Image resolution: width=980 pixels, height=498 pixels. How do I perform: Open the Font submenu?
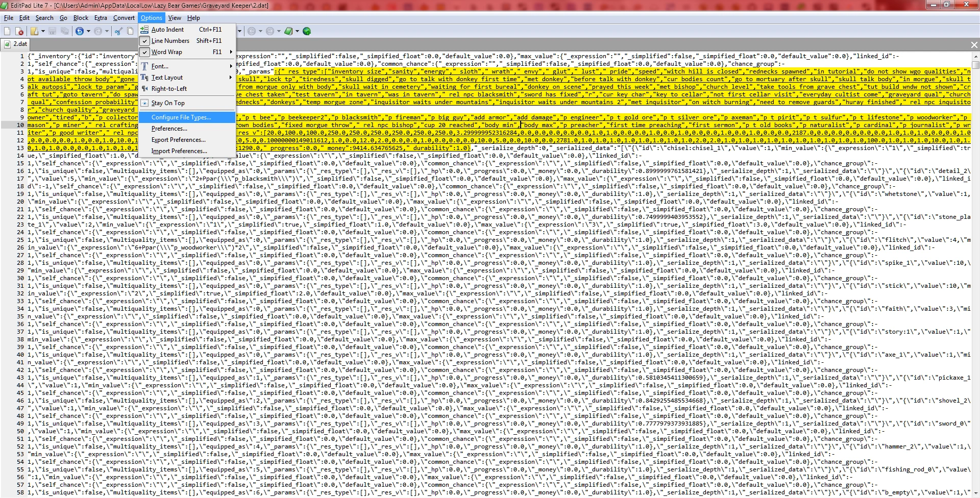pyautogui.click(x=187, y=66)
